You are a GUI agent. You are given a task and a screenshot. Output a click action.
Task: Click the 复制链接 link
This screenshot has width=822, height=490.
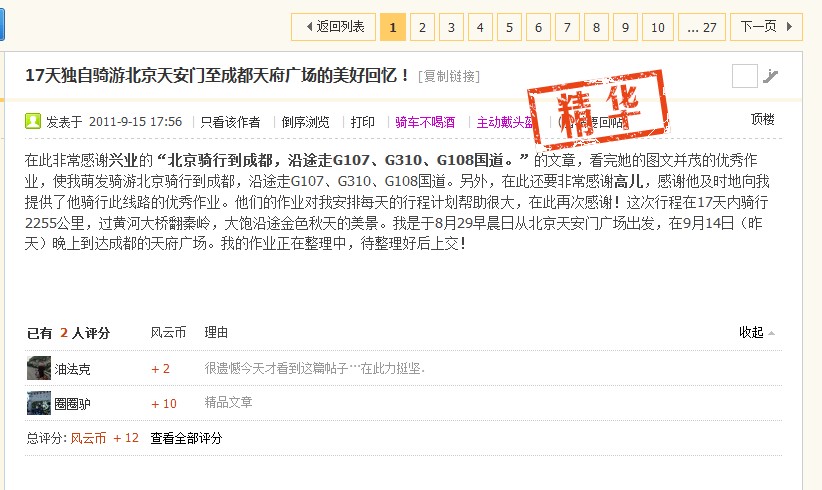coord(449,77)
